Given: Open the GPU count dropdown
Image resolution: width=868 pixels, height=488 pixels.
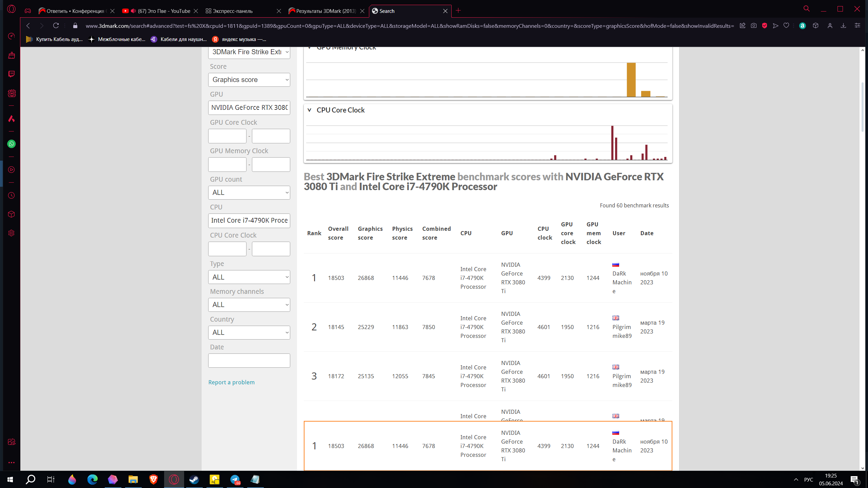Looking at the screenshot, I should 249,192.
